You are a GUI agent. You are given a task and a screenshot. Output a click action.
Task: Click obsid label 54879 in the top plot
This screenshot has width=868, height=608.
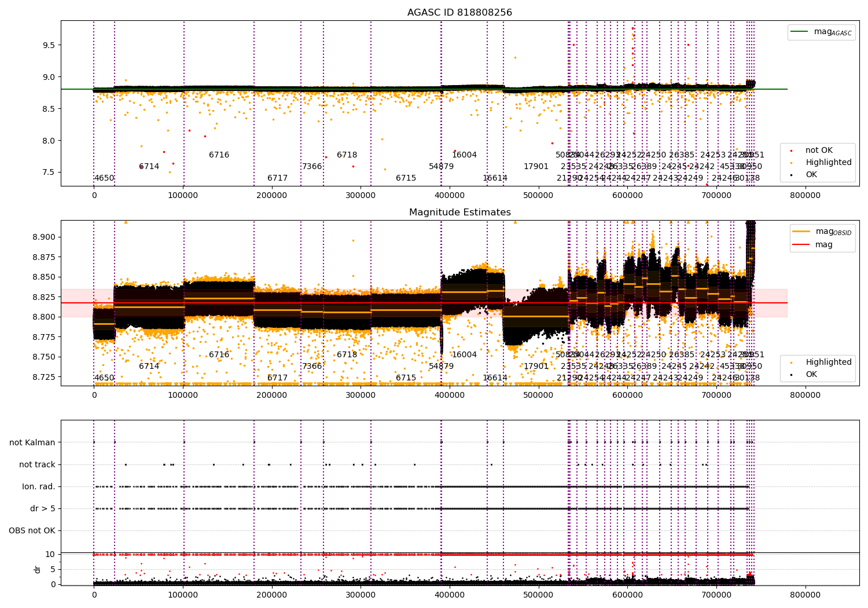442,167
